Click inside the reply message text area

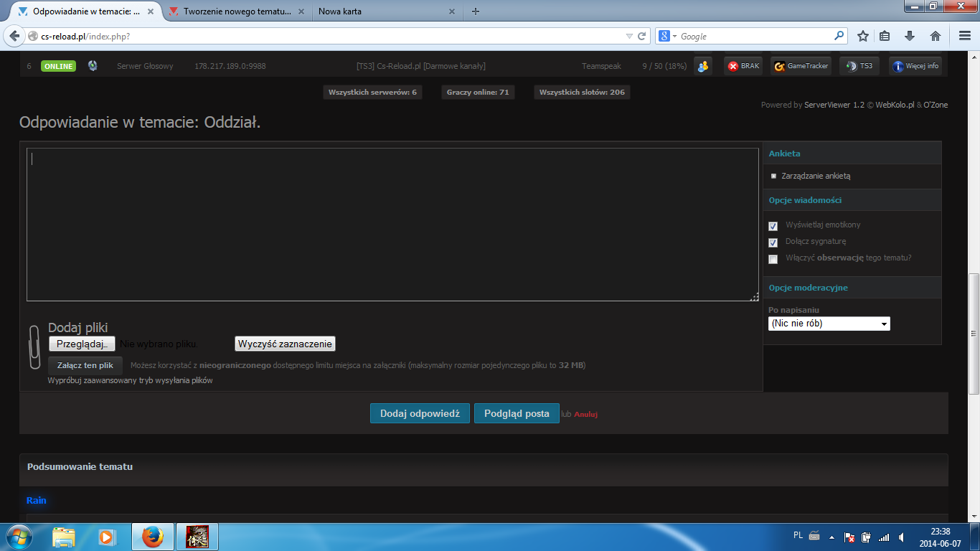pos(392,224)
